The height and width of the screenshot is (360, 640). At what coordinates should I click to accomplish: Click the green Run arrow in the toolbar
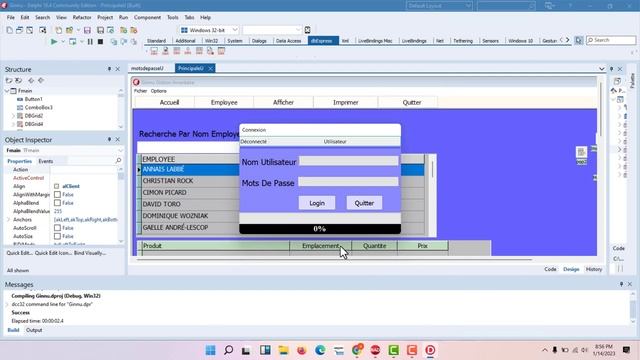tap(53, 42)
